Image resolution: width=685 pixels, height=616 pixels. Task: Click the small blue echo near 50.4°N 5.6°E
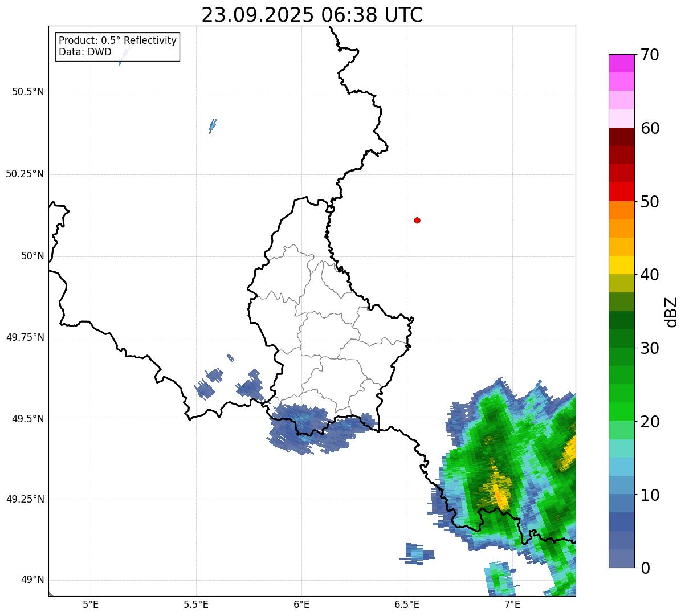click(x=213, y=125)
